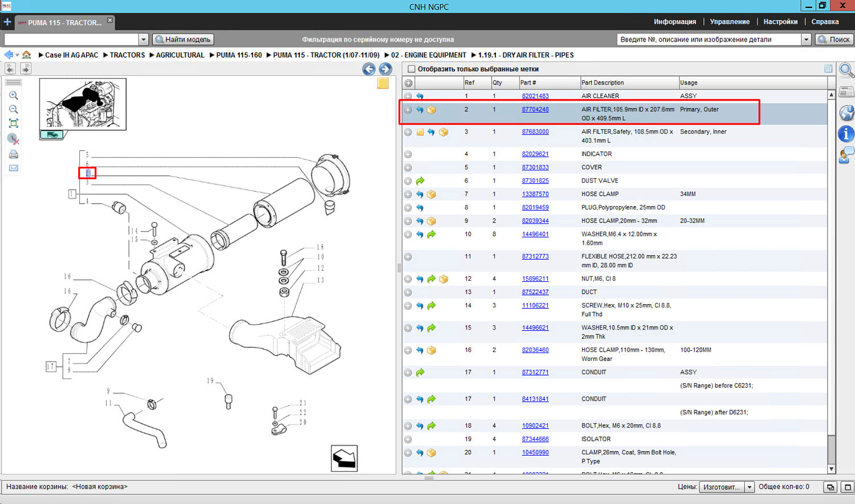
Task: Click the engine location thumbnail image
Action: coord(83,104)
